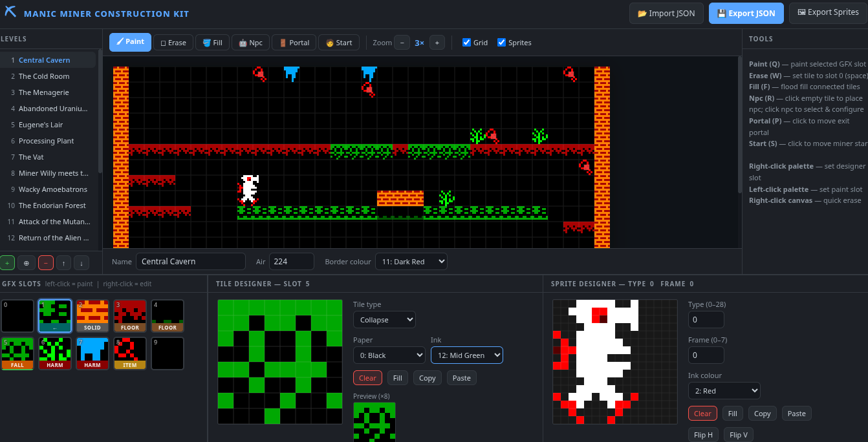Image resolution: width=868 pixels, height=442 pixels.
Task: Select GFX slot 4 FLOOR tile
Action: click(x=167, y=316)
